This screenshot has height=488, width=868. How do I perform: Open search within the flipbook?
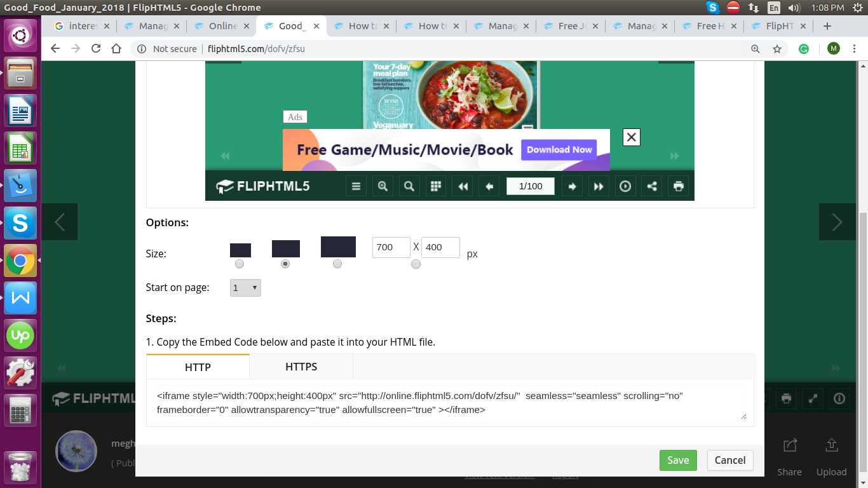409,186
